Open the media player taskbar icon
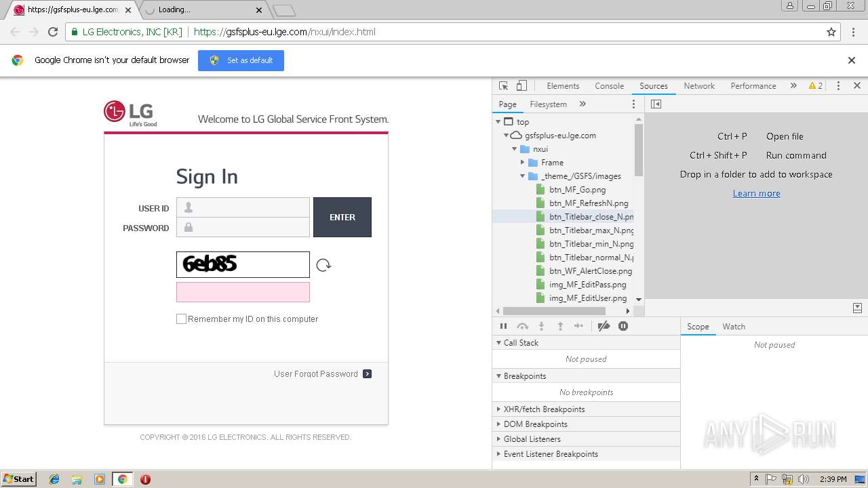 (x=100, y=479)
